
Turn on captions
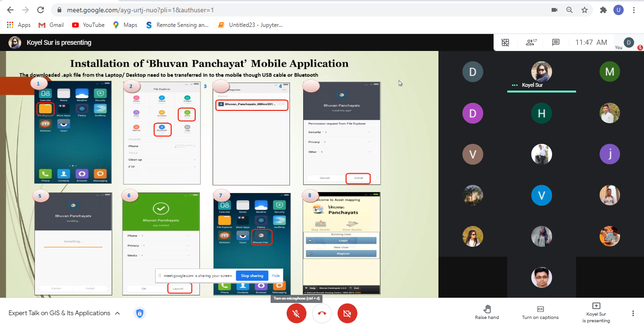click(x=540, y=312)
